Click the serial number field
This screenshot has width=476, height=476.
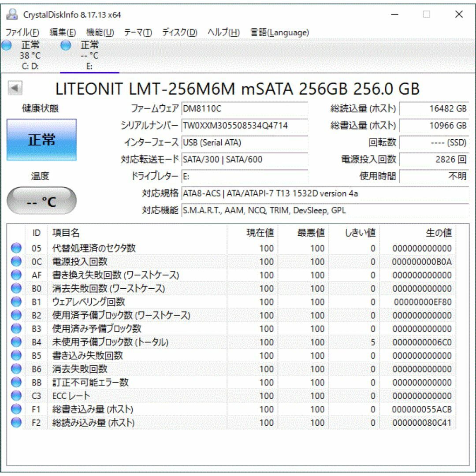[245, 125]
